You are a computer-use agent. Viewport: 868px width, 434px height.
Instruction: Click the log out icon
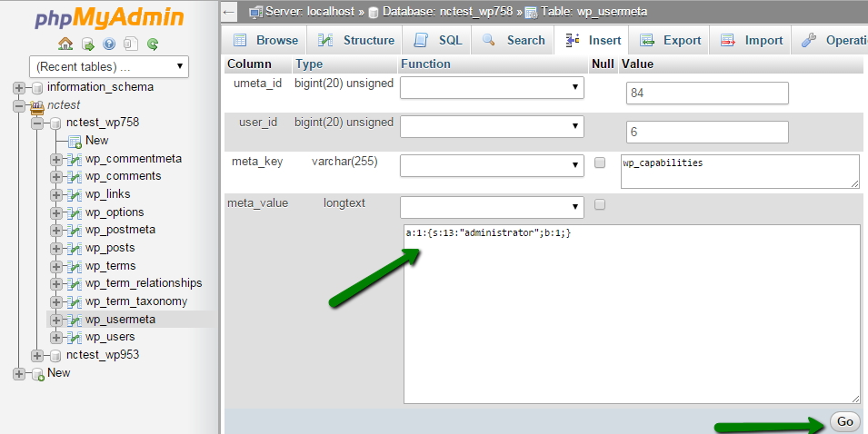87,44
